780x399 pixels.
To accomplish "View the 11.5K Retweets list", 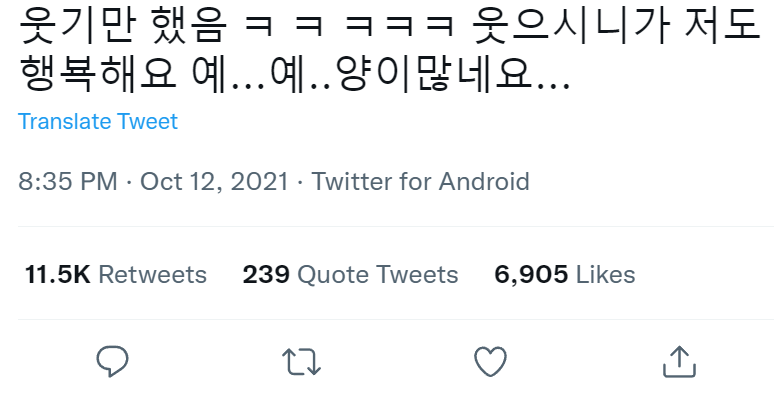I will click(x=116, y=275).
